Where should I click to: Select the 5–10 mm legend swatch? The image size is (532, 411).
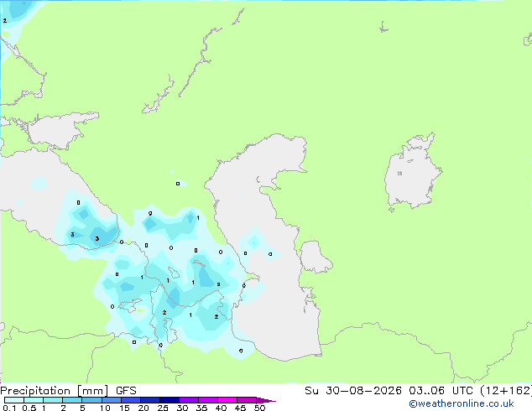(91, 400)
